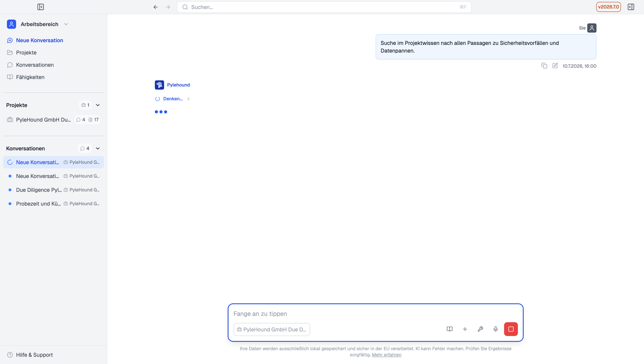Collapse the Konversationen section chevron
644x364 pixels.
click(x=98, y=148)
